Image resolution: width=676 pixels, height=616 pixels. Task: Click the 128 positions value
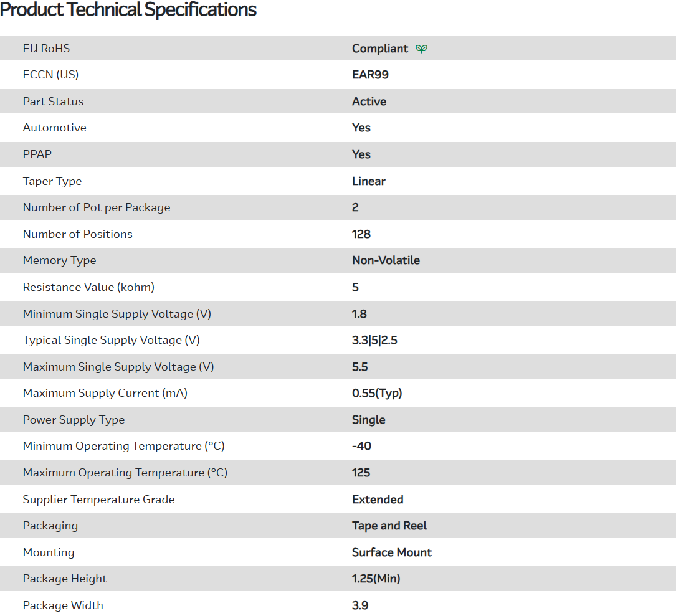(x=361, y=234)
